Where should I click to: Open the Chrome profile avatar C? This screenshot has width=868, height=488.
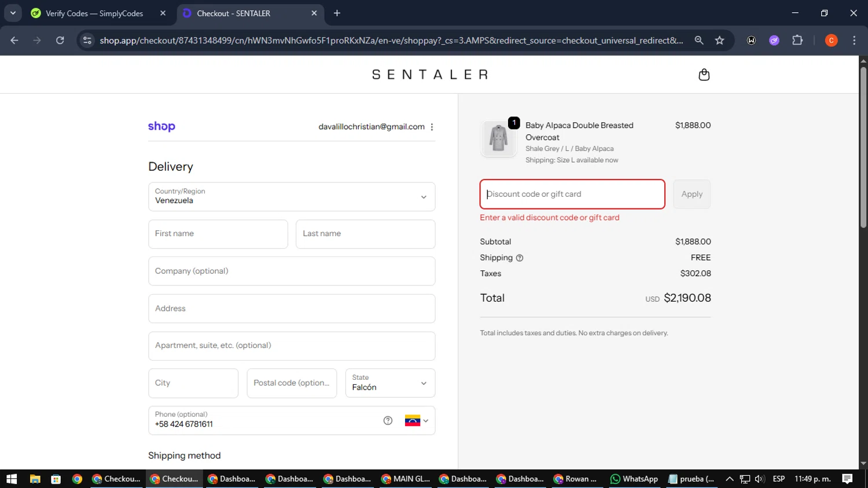click(x=831, y=41)
